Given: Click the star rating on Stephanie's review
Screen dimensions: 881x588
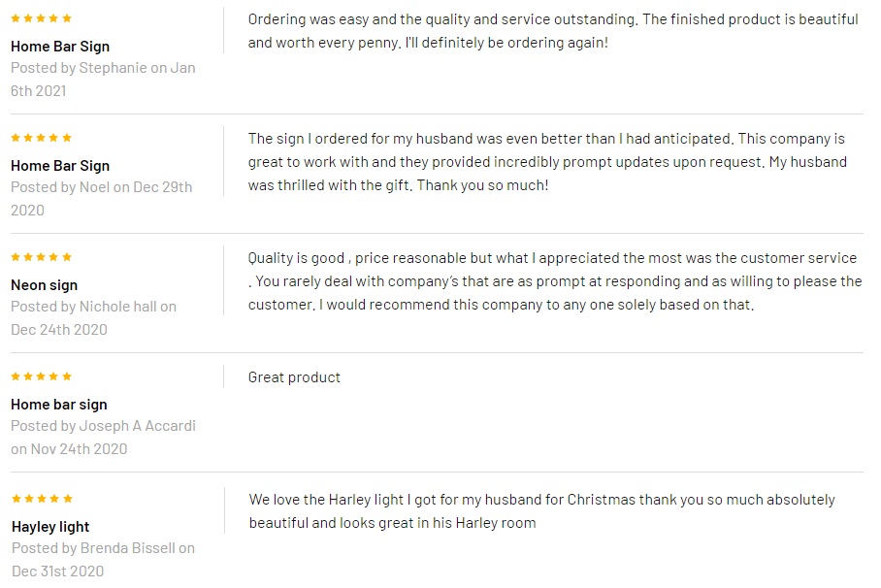Looking at the screenshot, I should 41,18.
